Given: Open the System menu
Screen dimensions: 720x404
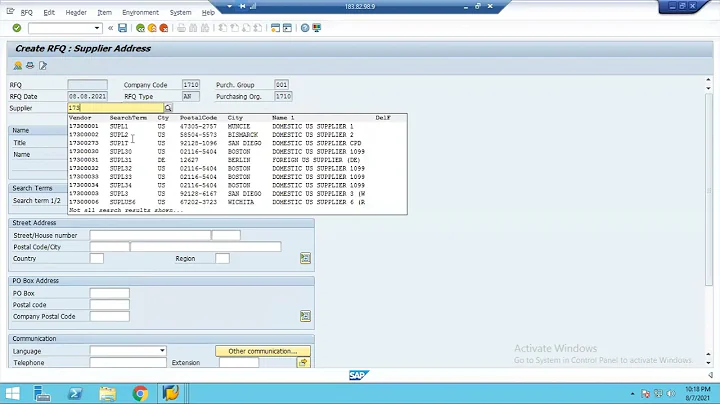Looking at the screenshot, I should [x=180, y=12].
